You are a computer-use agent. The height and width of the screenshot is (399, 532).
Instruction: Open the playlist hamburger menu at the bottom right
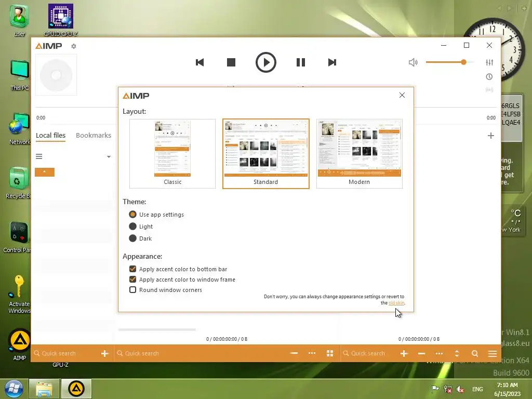tap(493, 353)
